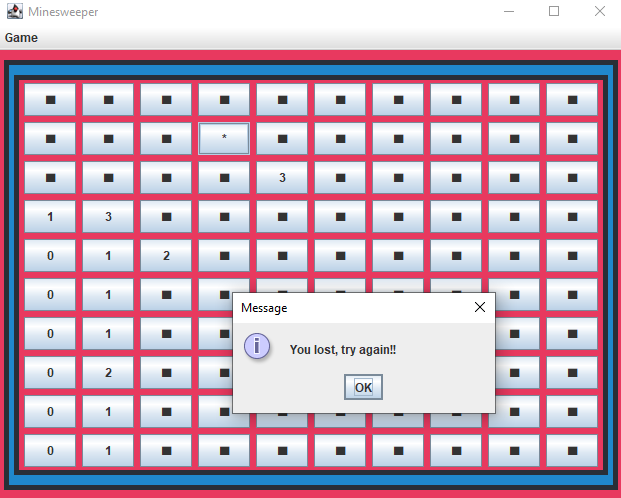Minimize the Minesweeper window

[x=509, y=11]
